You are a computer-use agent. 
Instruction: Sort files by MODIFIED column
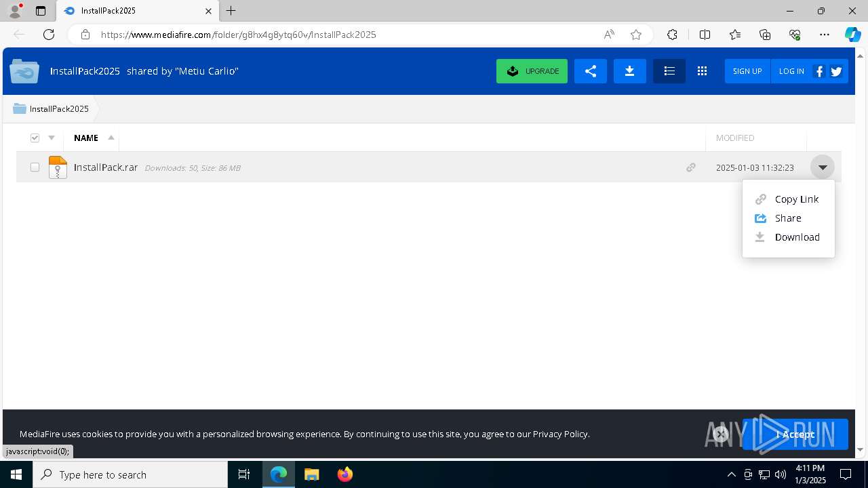pyautogui.click(x=735, y=138)
